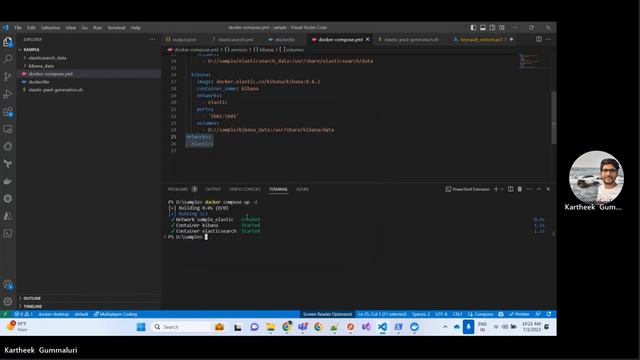Open Explorer Views and More Actions ellipsis
The image size is (640, 360).
pyautogui.click(x=152, y=39)
